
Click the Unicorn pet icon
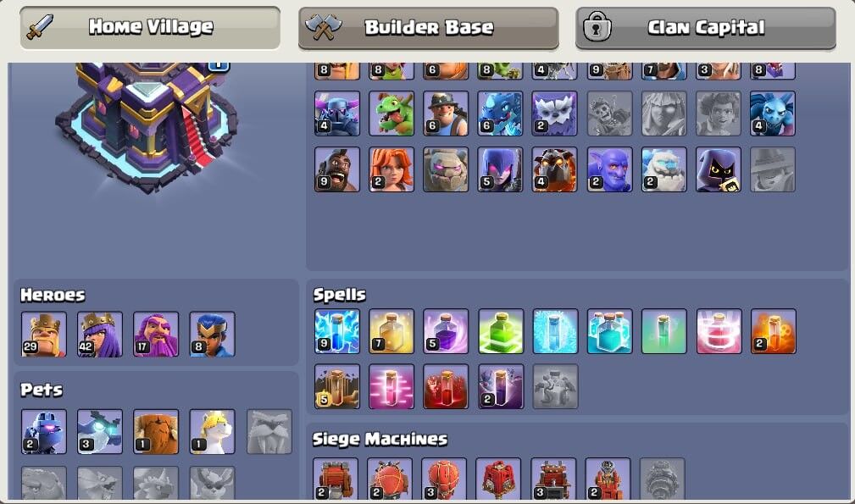coord(212,431)
